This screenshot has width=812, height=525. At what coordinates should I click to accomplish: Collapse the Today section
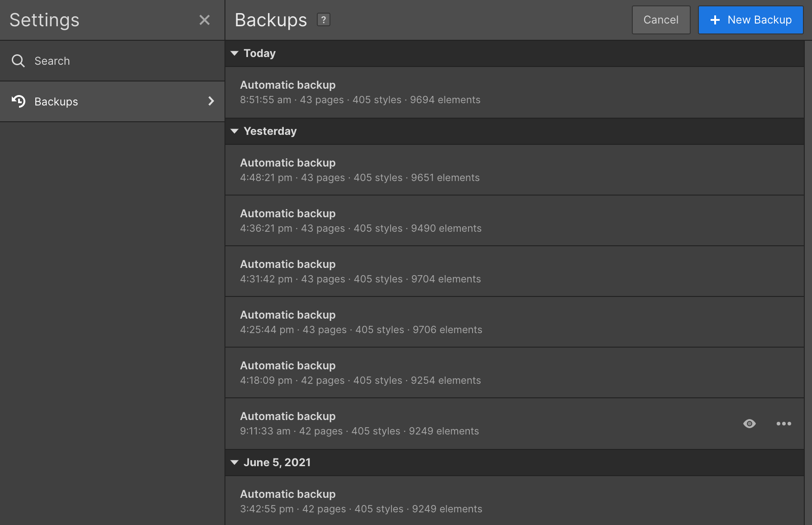[x=234, y=53]
